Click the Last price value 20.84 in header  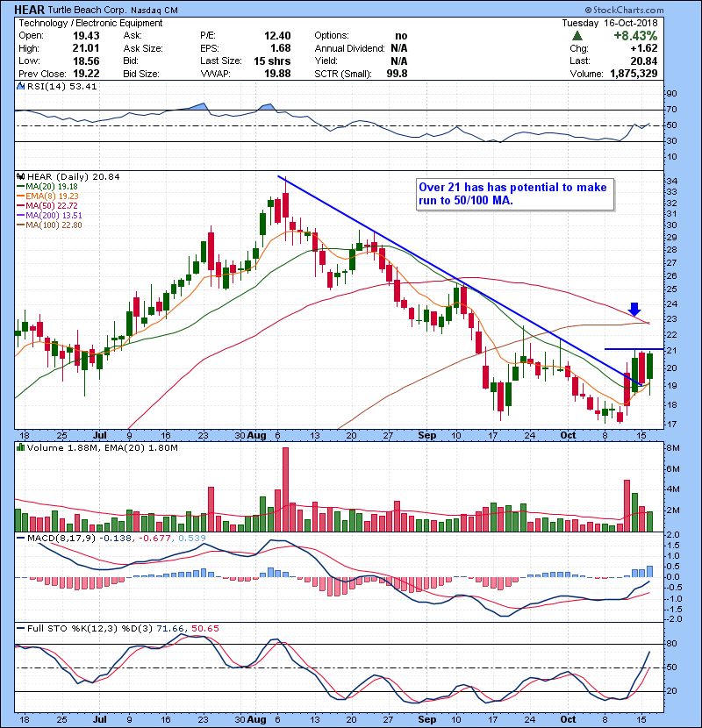click(x=644, y=61)
